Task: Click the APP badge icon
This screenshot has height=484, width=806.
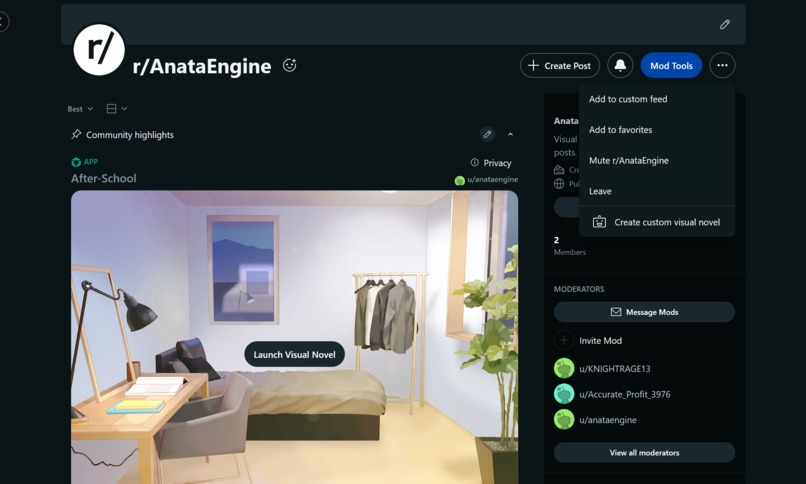Action: [x=76, y=162]
